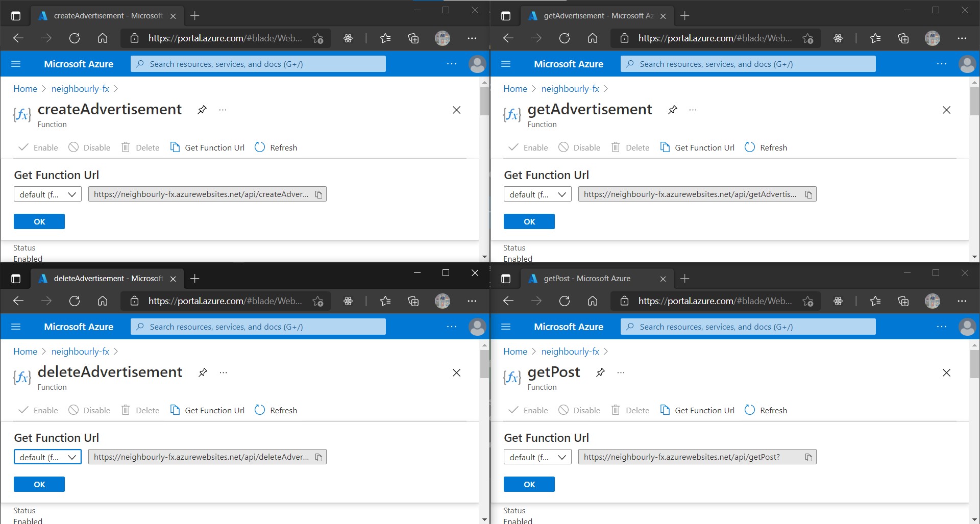Confirm OK in deleteAdvertisement window

(39, 484)
